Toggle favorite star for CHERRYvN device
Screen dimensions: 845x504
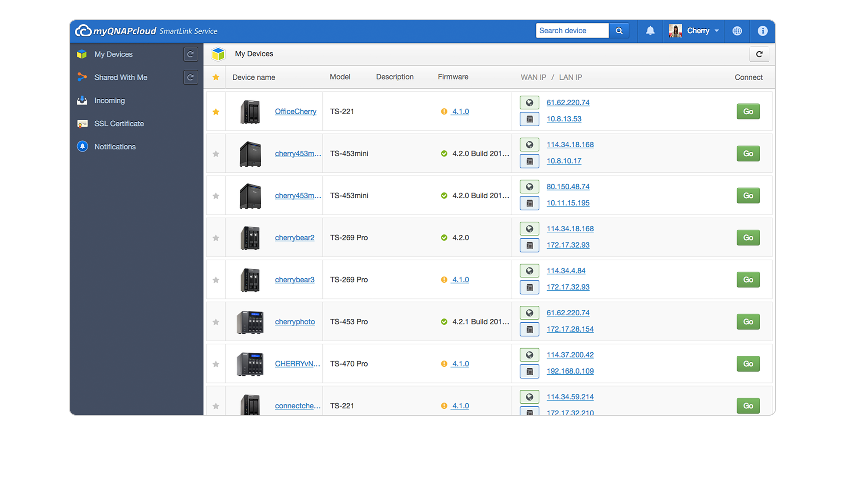tap(216, 364)
